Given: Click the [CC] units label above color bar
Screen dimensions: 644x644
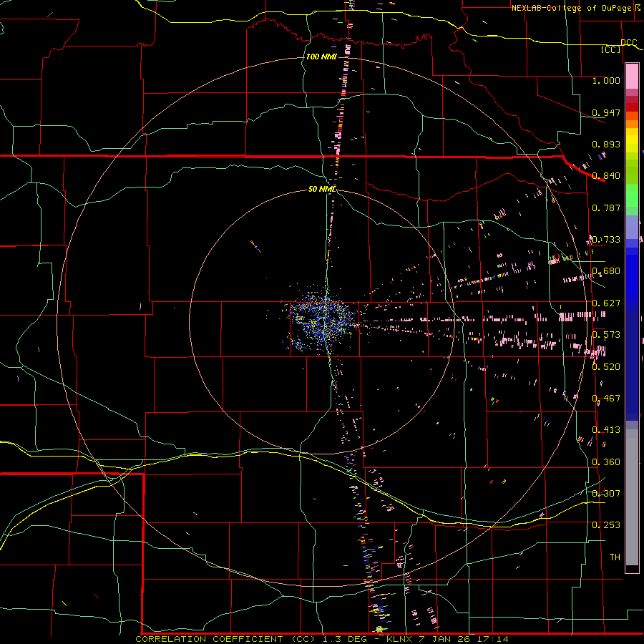Looking at the screenshot, I should (x=611, y=49).
